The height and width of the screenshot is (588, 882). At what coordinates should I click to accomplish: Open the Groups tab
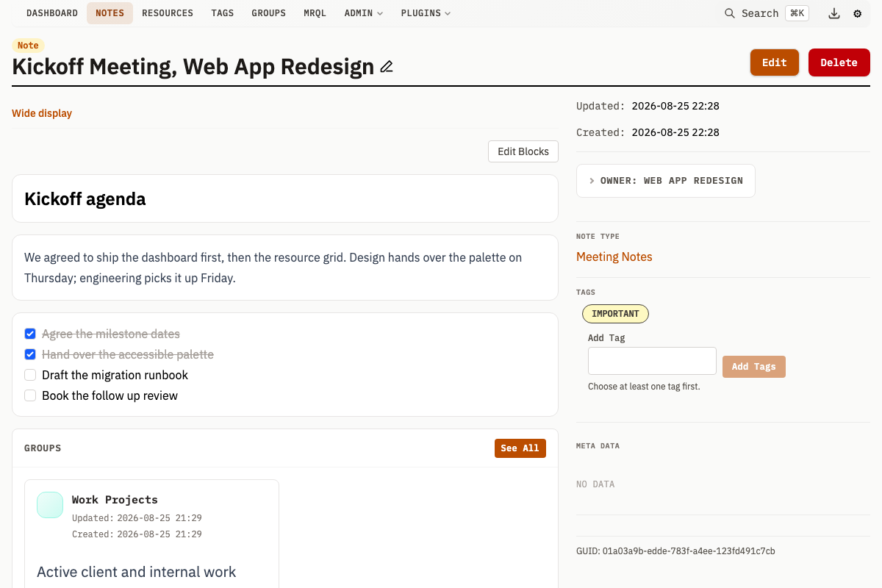coord(268,13)
